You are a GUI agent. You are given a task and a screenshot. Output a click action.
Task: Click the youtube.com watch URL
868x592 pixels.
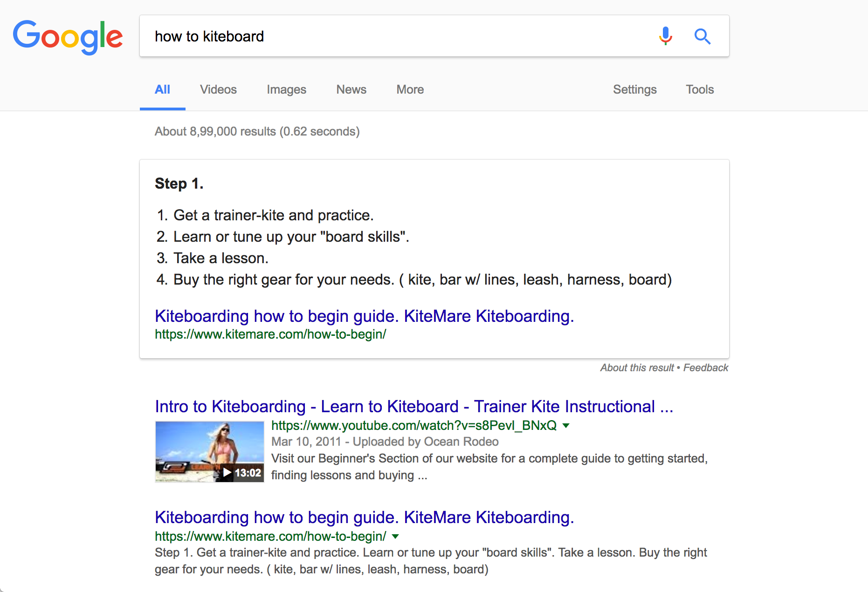pyautogui.click(x=414, y=426)
